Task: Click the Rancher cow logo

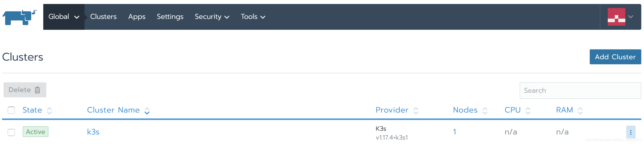Action: click(20, 17)
